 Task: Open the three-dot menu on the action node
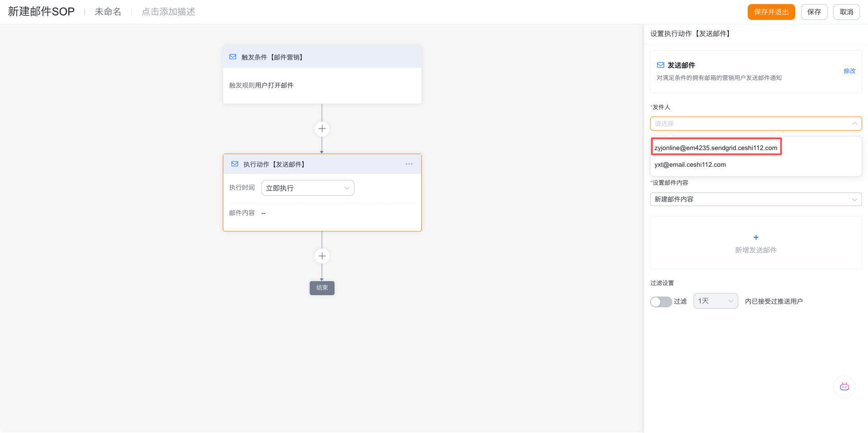pyautogui.click(x=409, y=164)
